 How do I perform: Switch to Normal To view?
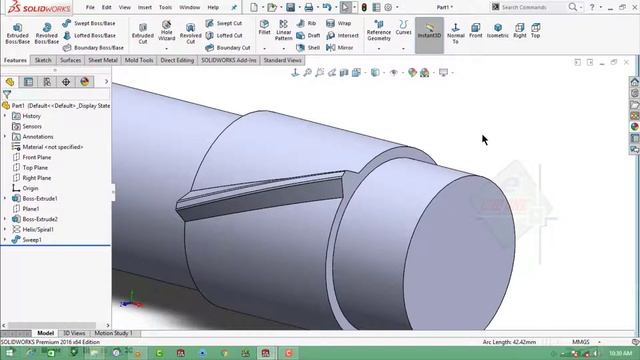[456, 32]
